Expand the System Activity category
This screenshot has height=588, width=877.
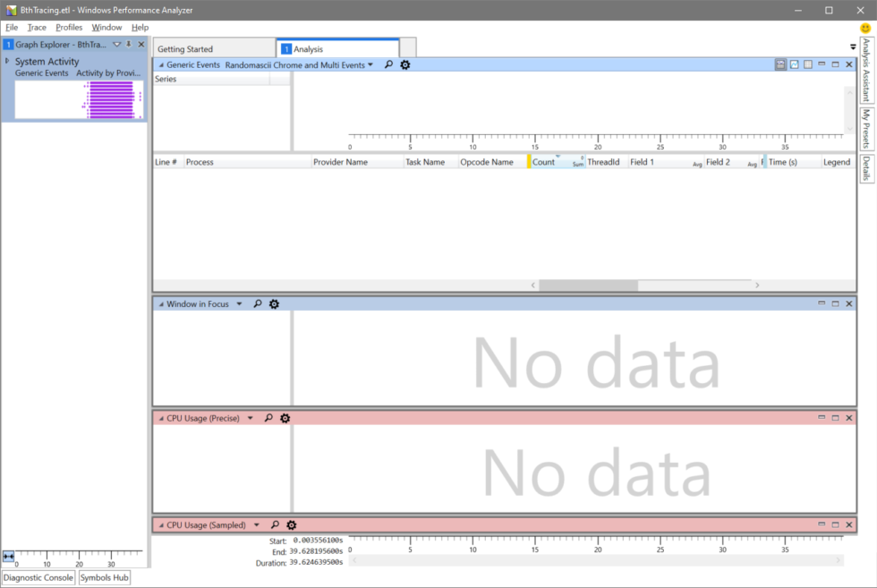click(7, 61)
